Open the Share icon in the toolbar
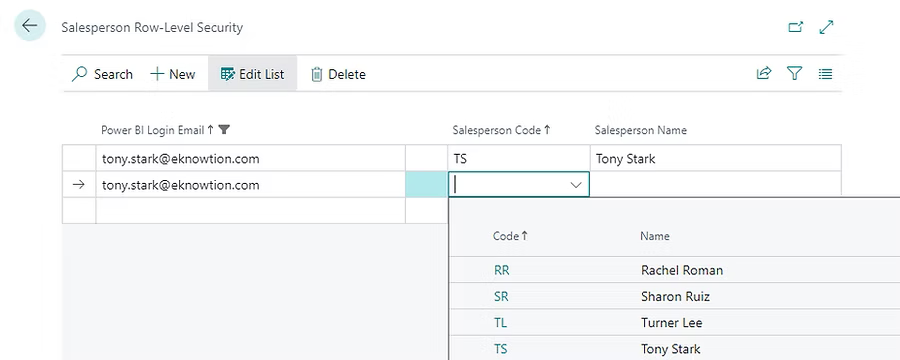The image size is (900, 360). tap(764, 73)
